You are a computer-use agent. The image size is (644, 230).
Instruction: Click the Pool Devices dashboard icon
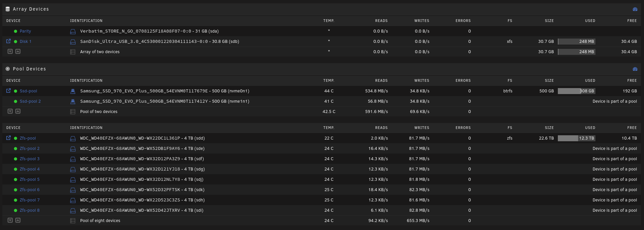(635, 69)
